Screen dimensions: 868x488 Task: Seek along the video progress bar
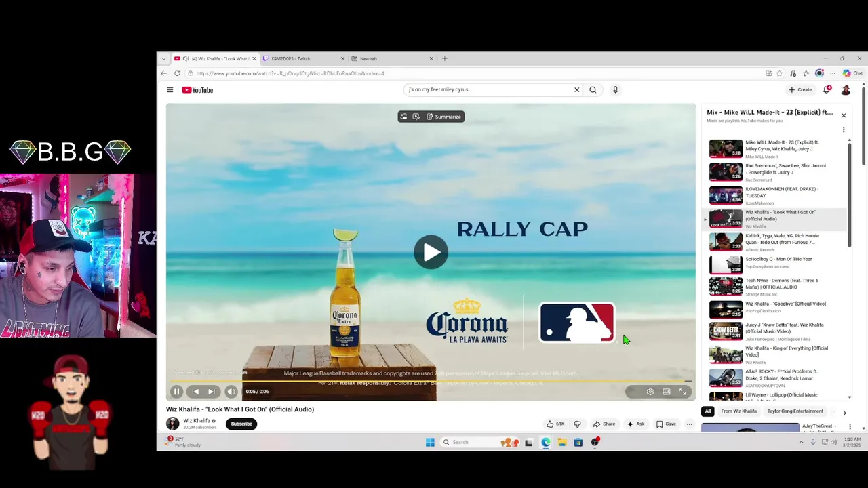431,382
